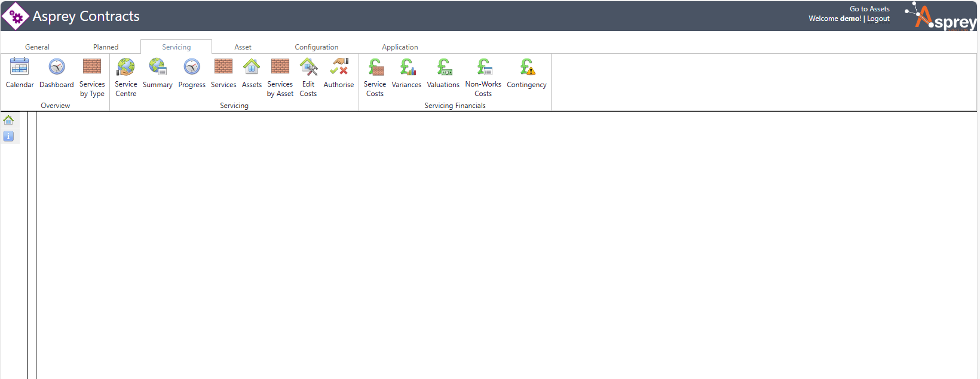Open the Assets house icon

point(252,67)
